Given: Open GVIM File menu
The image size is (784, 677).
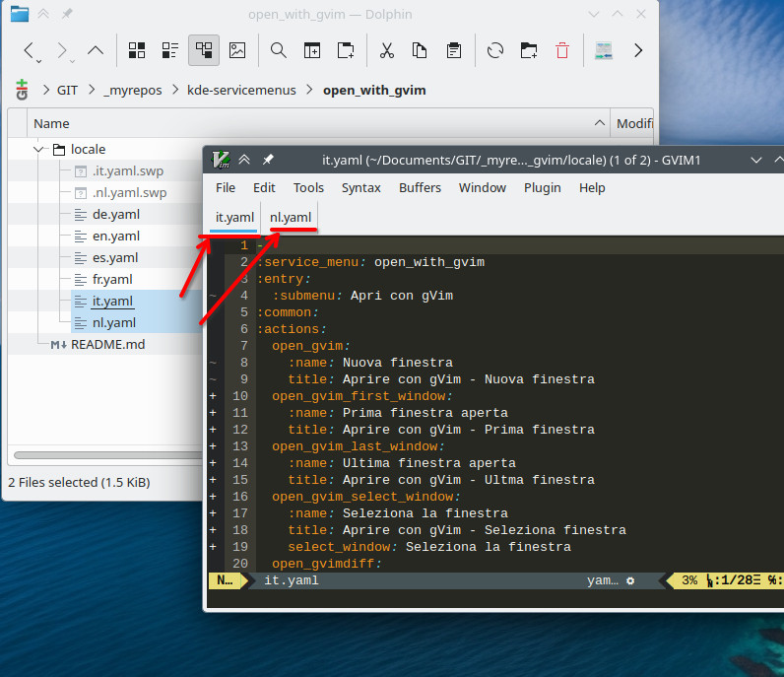Looking at the screenshot, I should 226,188.
